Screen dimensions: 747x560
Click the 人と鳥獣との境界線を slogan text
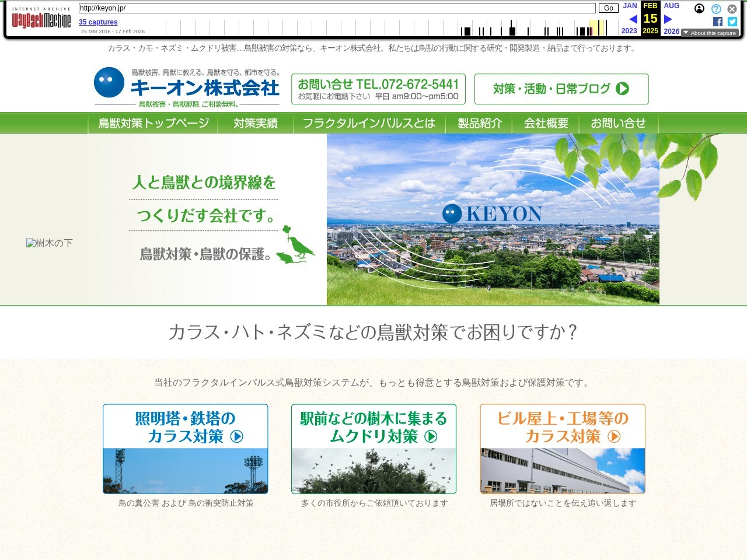[204, 183]
